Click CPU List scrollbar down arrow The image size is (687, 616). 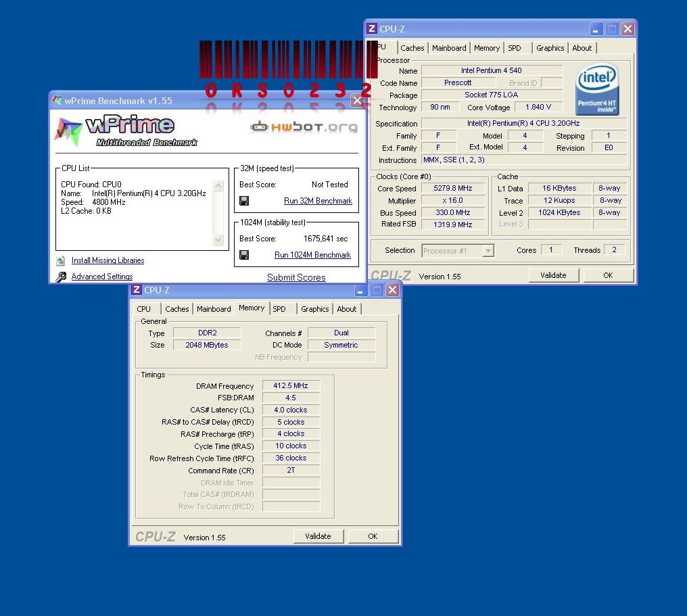coord(218,239)
